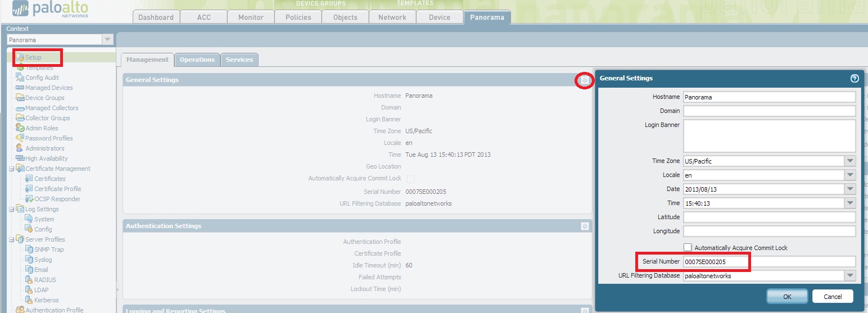Image resolution: width=868 pixels, height=313 pixels.
Task: Switch to the Dashboard tab
Action: [156, 17]
